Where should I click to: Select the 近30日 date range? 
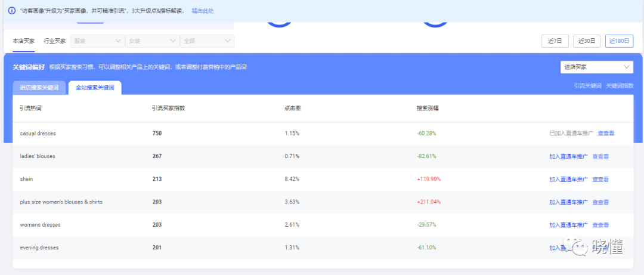tap(587, 41)
